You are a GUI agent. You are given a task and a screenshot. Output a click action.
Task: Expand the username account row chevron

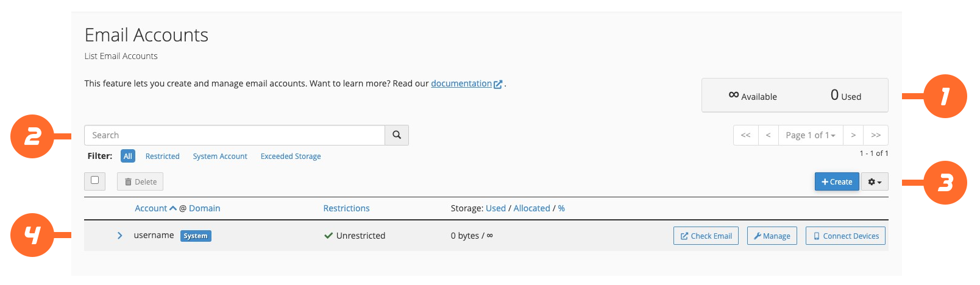coord(120,236)
